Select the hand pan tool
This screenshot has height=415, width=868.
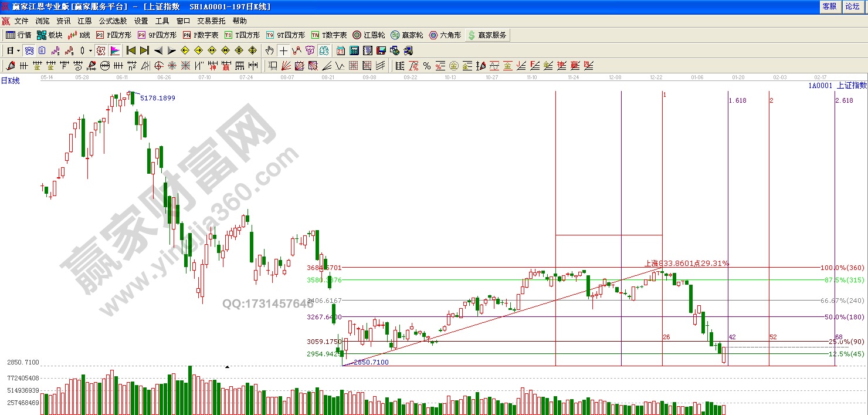tap(270, 50)
